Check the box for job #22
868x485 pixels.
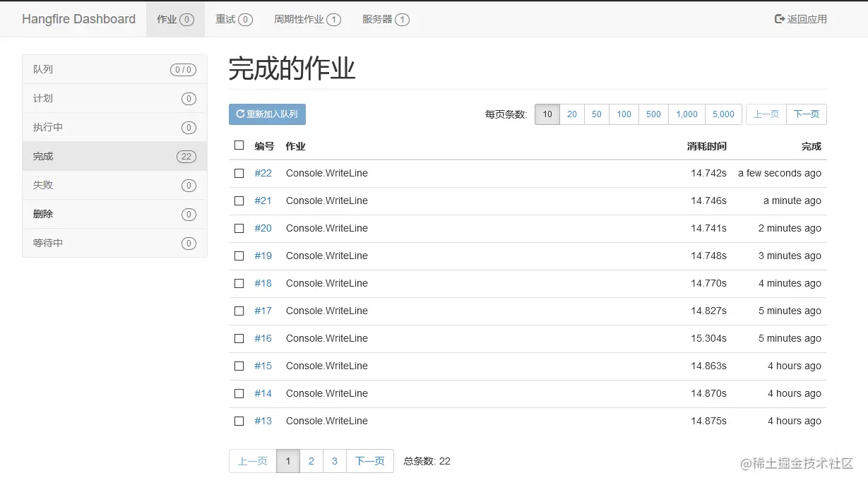(x=239, y=173)
